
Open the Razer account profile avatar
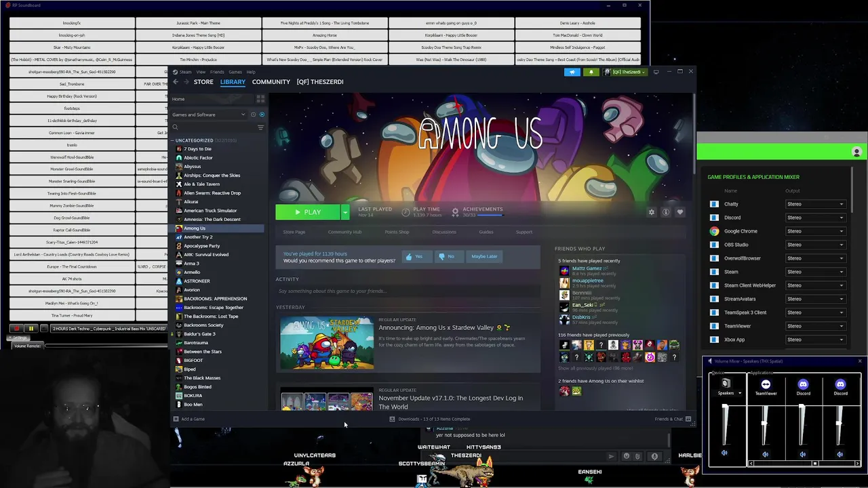click(856, 152)
